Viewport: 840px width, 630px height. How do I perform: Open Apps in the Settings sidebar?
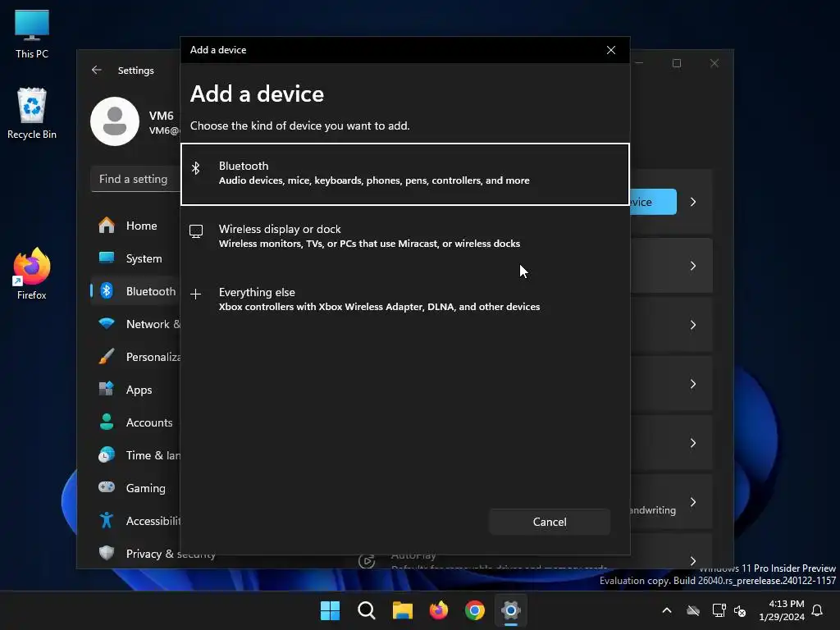pos(136,390)
